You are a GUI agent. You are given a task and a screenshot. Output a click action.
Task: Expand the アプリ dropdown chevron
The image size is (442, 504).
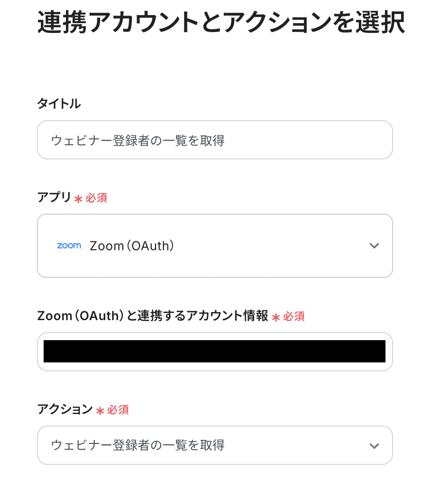[374, 246]
